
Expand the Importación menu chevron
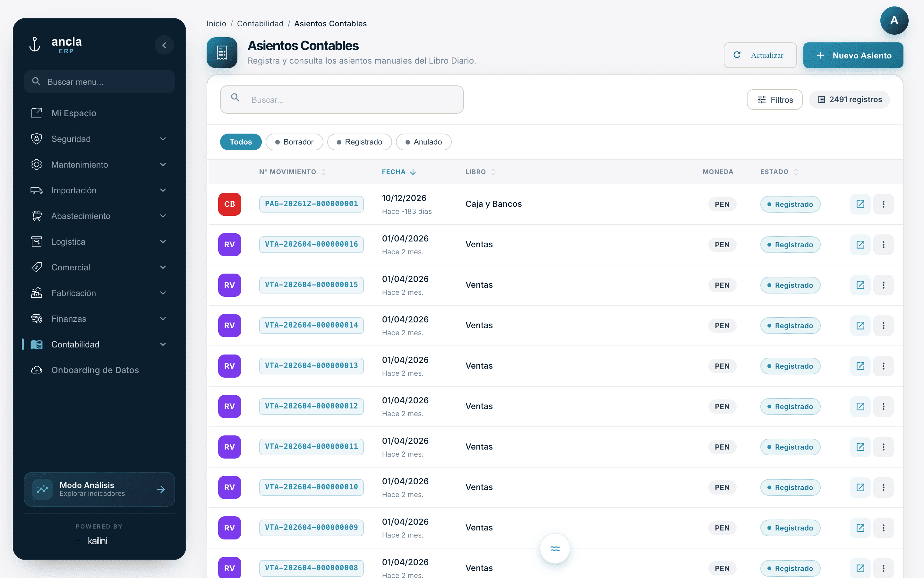click(163, 190)
